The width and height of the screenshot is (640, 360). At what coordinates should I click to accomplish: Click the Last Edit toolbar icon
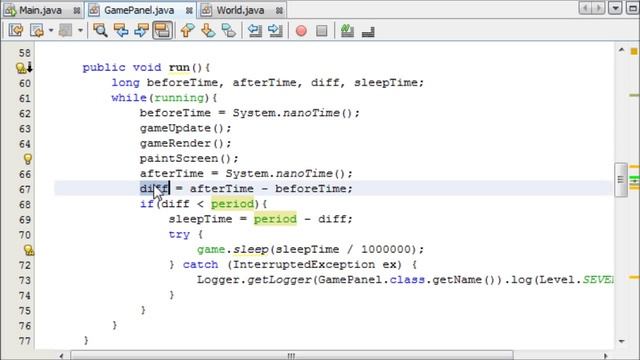tap(16, 31)
